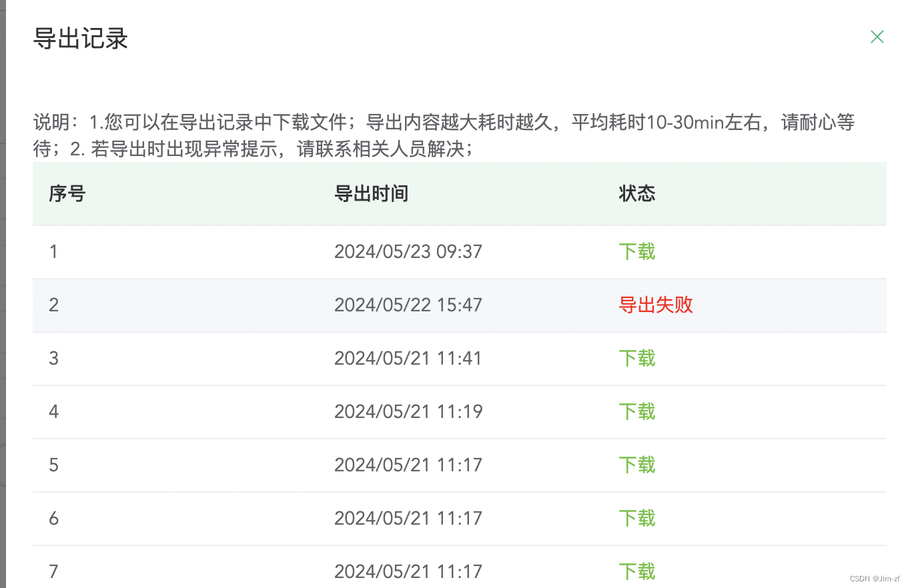Click the 序号 column header
Viewport: 910px width, 588px height.
[x=67, y=193]
